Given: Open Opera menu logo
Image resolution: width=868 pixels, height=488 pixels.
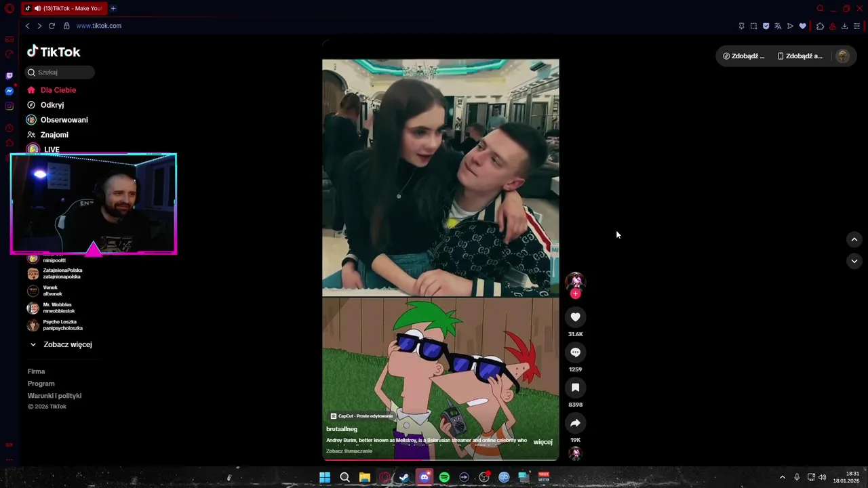Looking at the screenshot, I should (9, 8).
